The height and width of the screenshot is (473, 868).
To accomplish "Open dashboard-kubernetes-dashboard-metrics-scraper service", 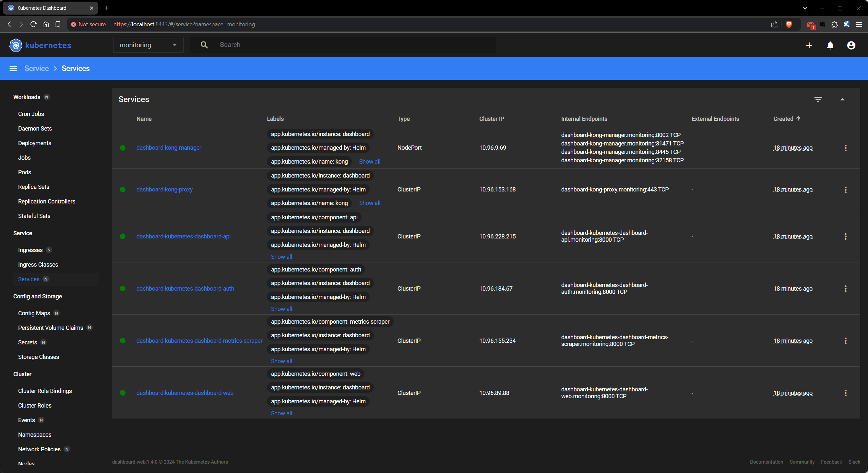I will [x=199, y=341].
